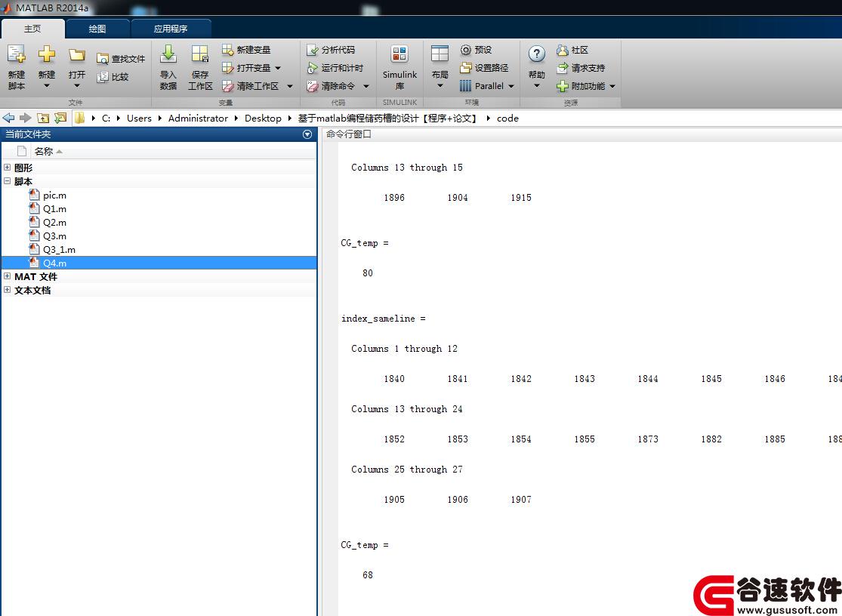Open the Add-Ons (附加功能) dropdown arrow
Screen dimensions: 842x616
(612, 86)
